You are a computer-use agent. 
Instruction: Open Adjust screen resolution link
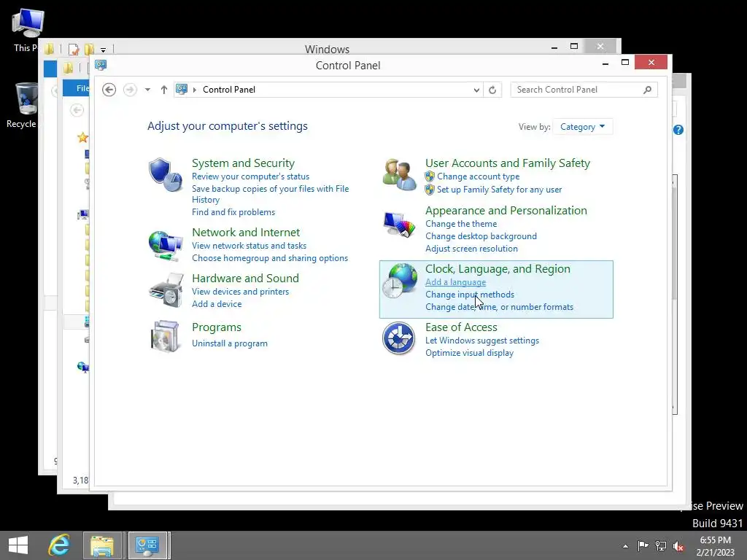[x=472, y=249]
